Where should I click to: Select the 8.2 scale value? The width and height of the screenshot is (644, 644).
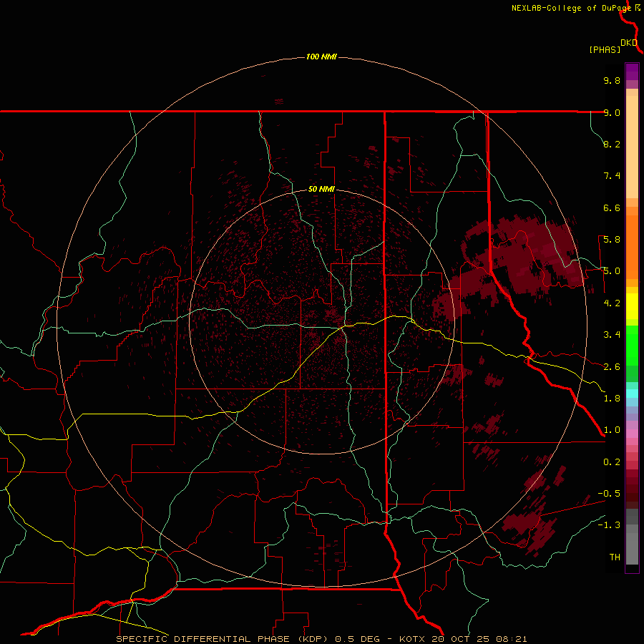[612, 144]
